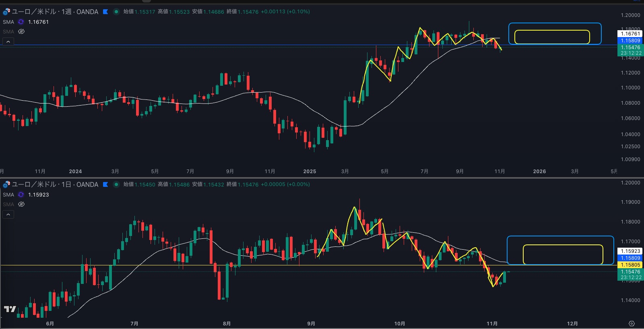The height and width of the screenshot is (329, 644).
Task: Show hidden SMA indicator on weekly chart
Action: 21,31
